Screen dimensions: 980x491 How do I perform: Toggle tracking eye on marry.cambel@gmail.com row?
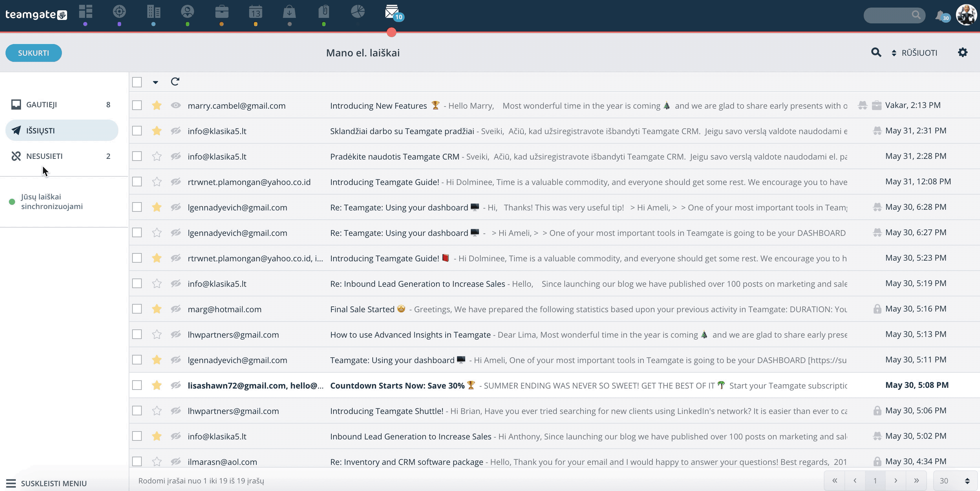coord(175,105)
